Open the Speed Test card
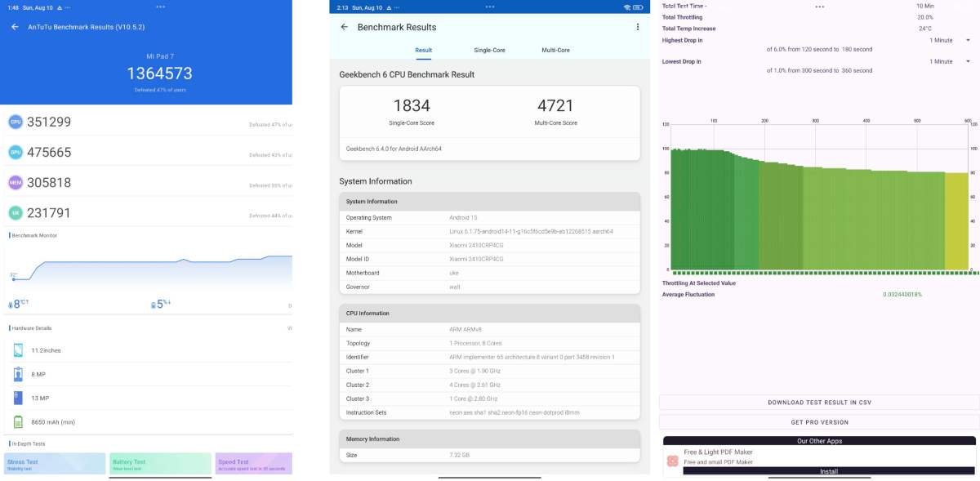The width and height of the screenshot is (980, 481). (253, 463)
